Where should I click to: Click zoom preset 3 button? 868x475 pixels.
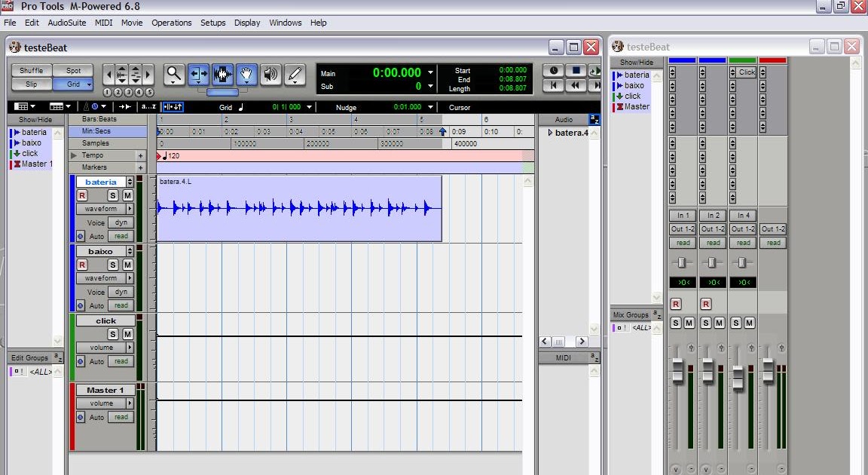pyautogui.click(x=128, y=93)
